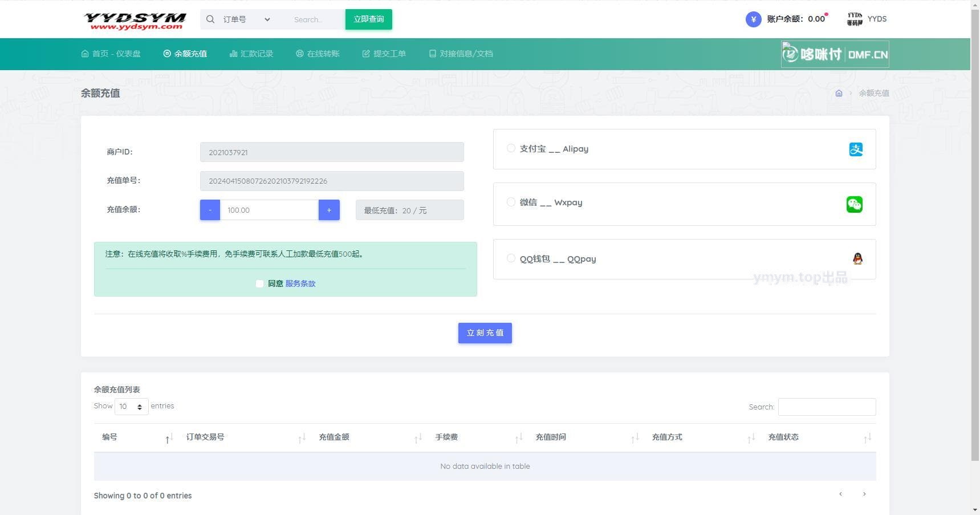Select the 支付宝 Alipay radio option

click(511, 148)
